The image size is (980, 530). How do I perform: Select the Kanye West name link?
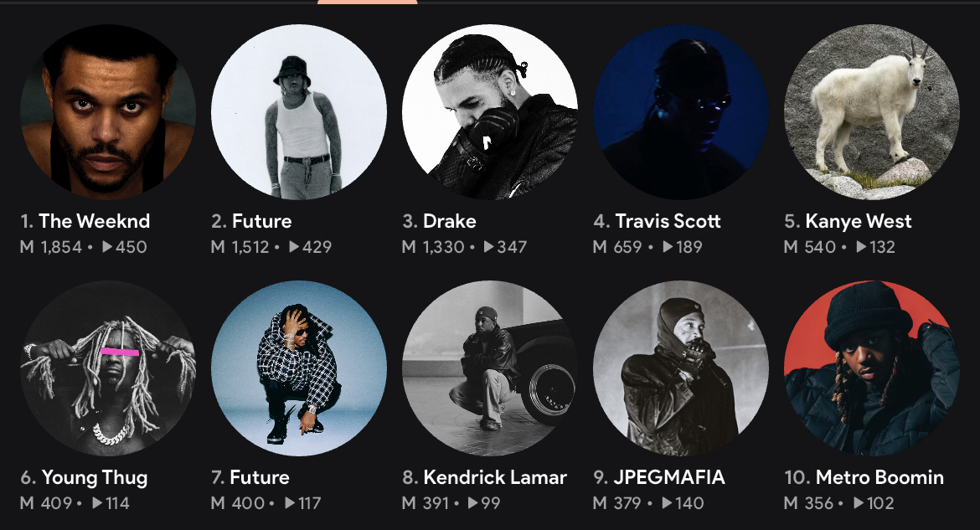point(858,222)
